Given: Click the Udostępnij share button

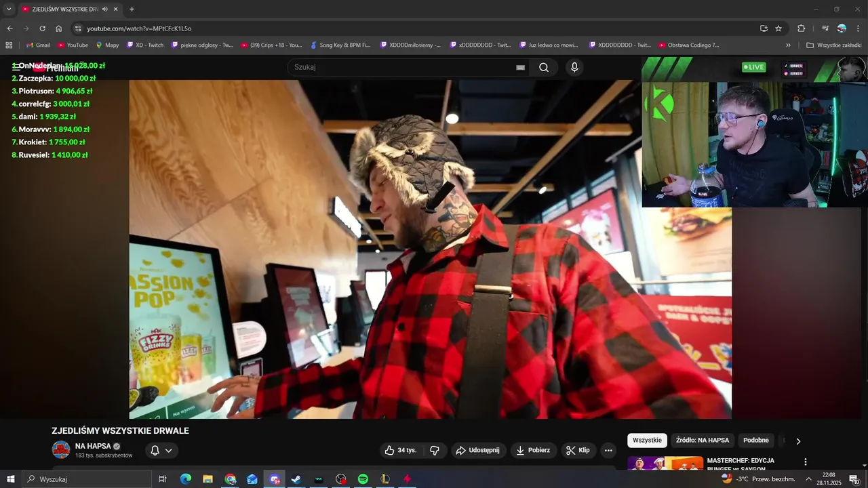Looking at the screenshot, I should pyautogui.click(x=478, y=450).
